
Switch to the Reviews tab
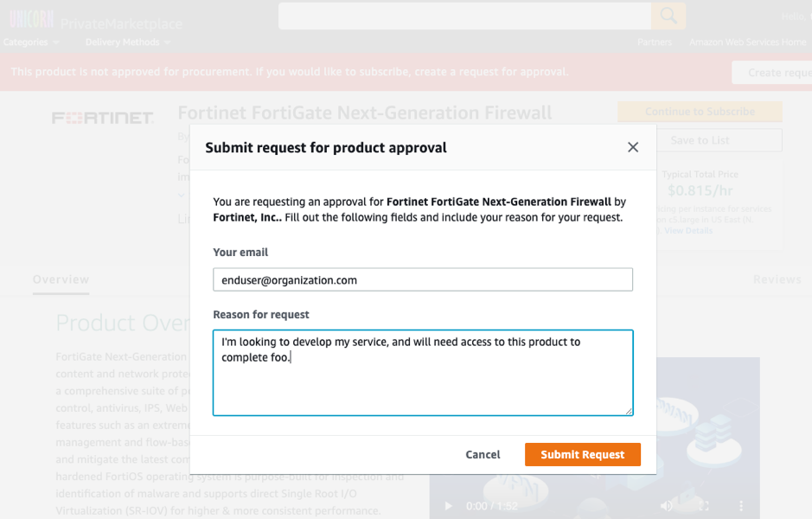tap(777, 279)
